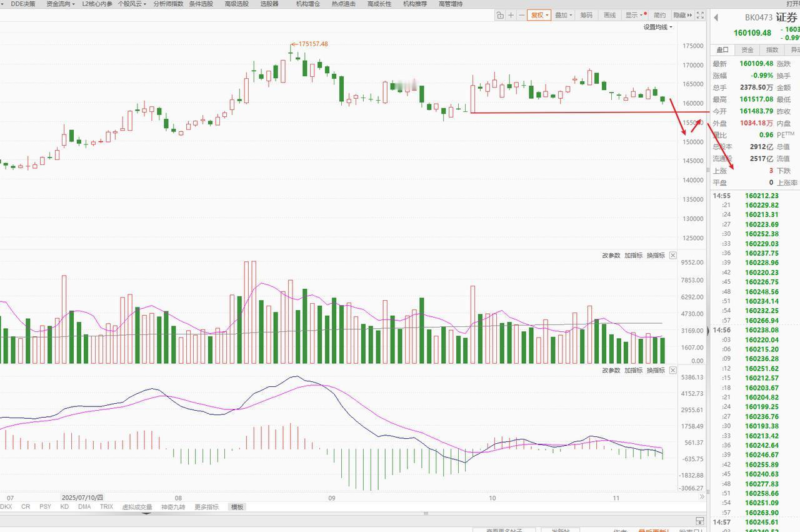Click 改参数 on the MACD sub-chart
The image size is (800, 532).
[x=611, y=370]
